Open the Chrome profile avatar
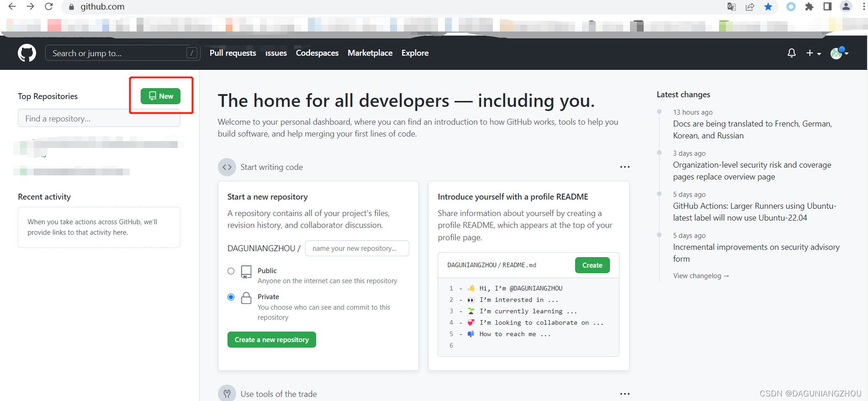Screen dimensions: 868x401 pos(846,6)
